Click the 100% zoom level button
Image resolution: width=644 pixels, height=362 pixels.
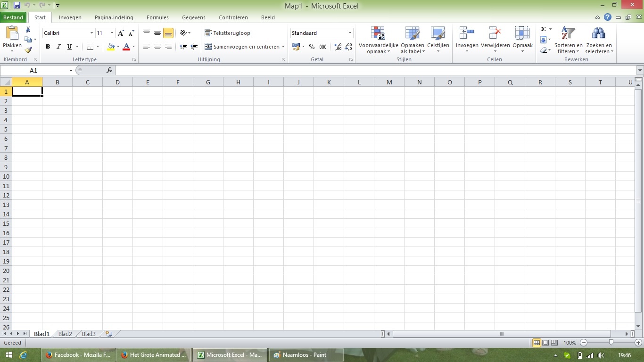click(570, 343)
